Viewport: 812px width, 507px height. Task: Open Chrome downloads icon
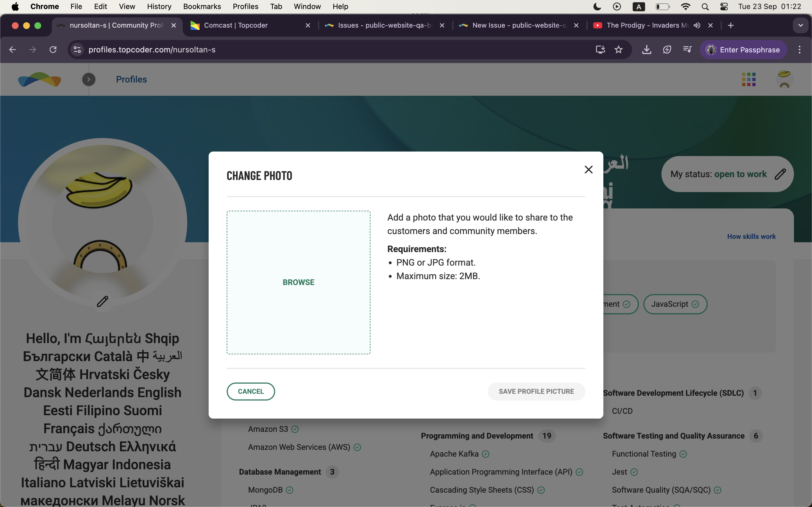(x=646, y=50)
